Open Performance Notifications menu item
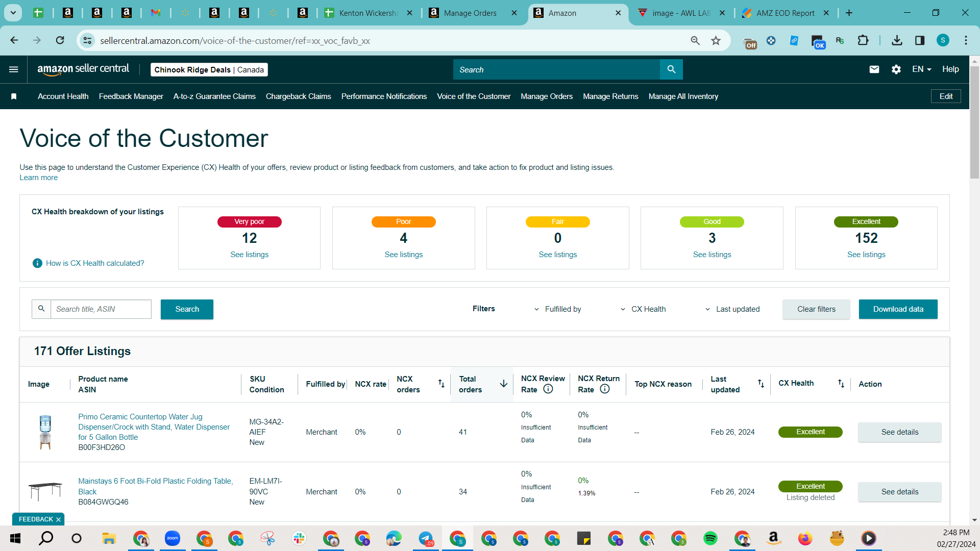 (x=384, y=96)
